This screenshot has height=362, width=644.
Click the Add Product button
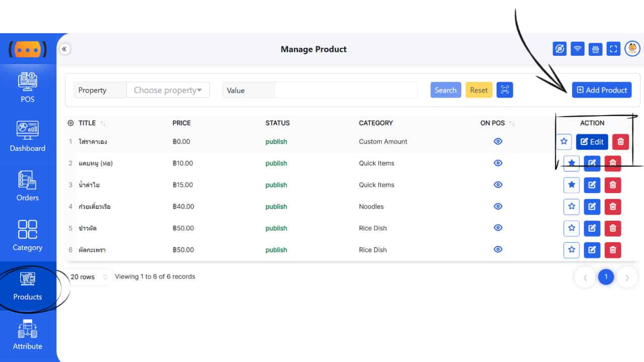coord(602,90)
